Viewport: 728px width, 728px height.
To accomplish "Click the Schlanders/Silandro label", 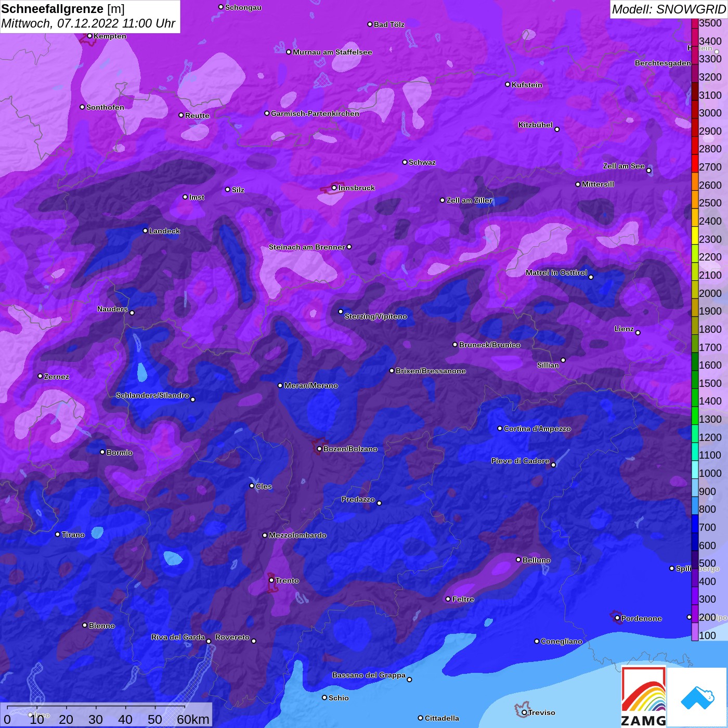I will click(152, 395).
